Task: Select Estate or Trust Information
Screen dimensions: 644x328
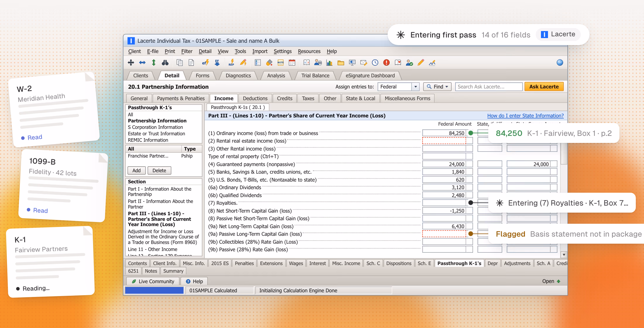Action: [x=157, y=134]
